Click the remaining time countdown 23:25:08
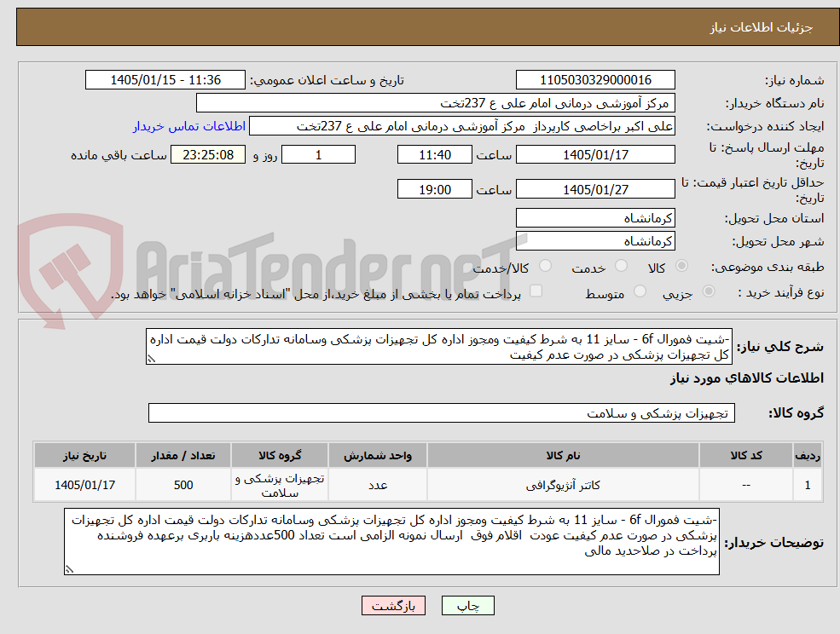The height and width of the screenshot is (634, 840). pyautogui.click(x=208, y=155)
